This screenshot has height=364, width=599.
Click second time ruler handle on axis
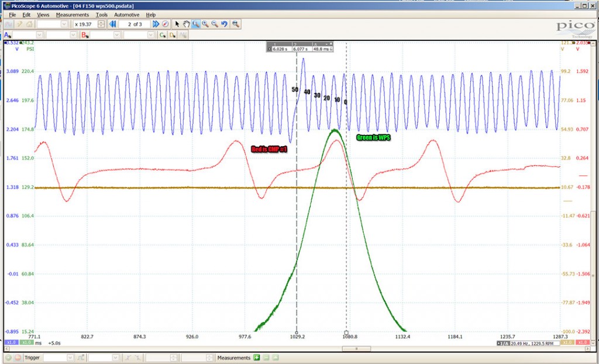346,332
